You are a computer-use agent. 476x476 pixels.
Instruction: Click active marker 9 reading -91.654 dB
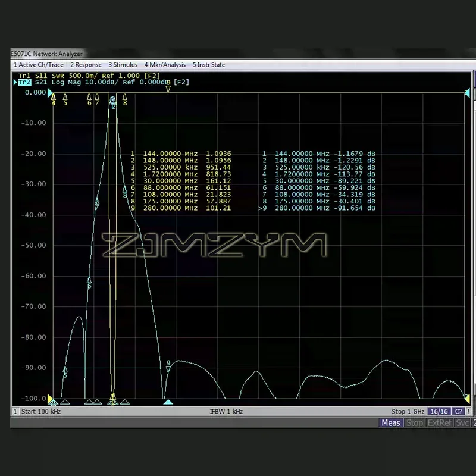pyautogui.click(x=355, y=208)
